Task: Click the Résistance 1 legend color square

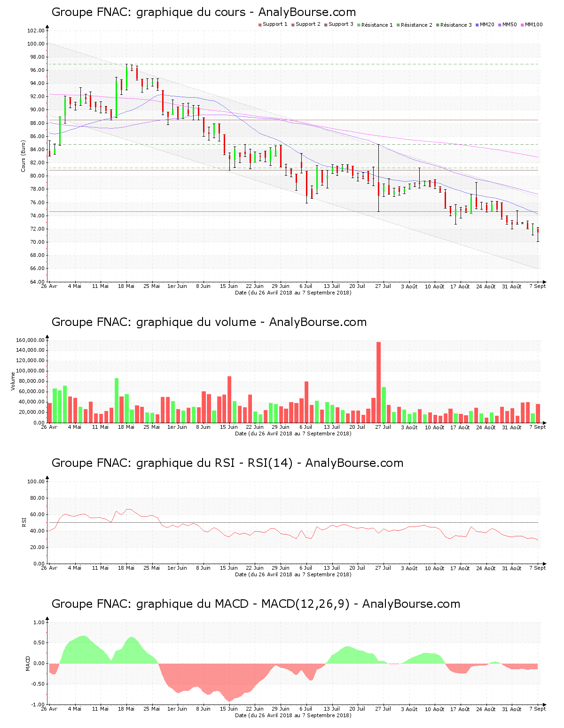Action: 359,24
